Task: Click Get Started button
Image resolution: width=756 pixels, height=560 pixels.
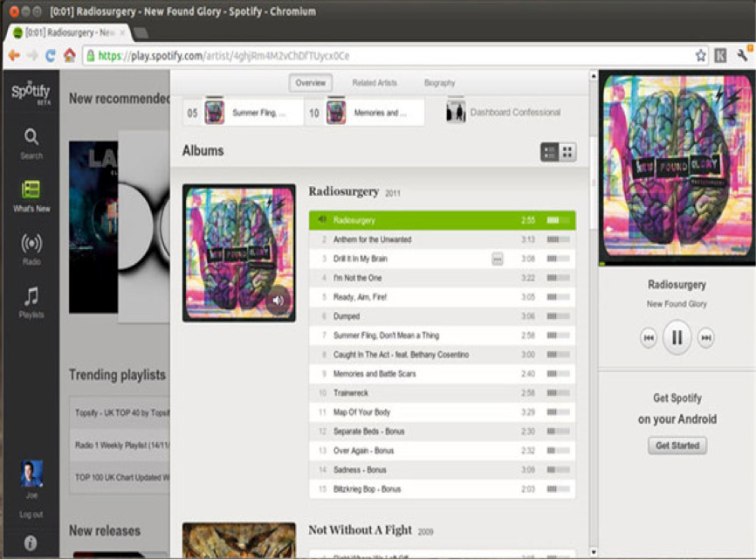Action: (677, 446)
